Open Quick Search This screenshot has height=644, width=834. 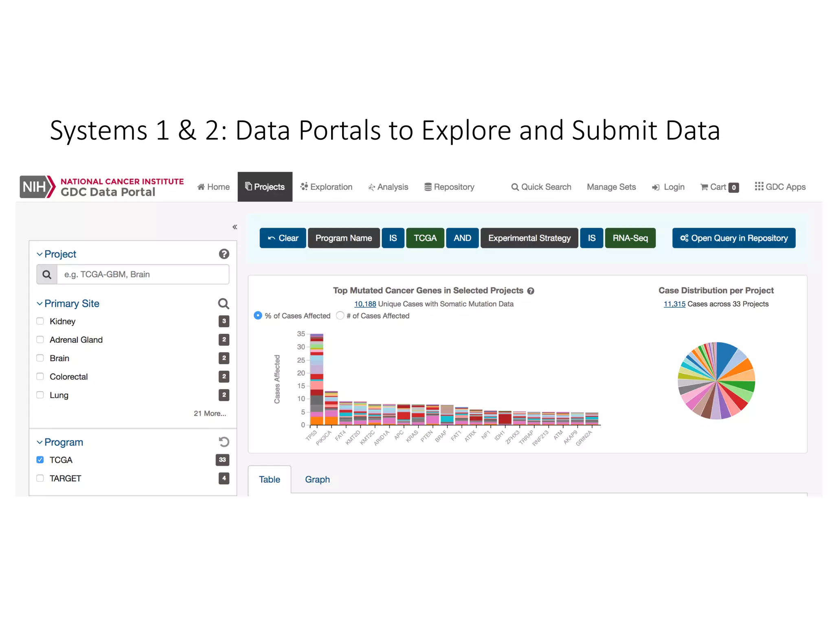click(541, 187)
